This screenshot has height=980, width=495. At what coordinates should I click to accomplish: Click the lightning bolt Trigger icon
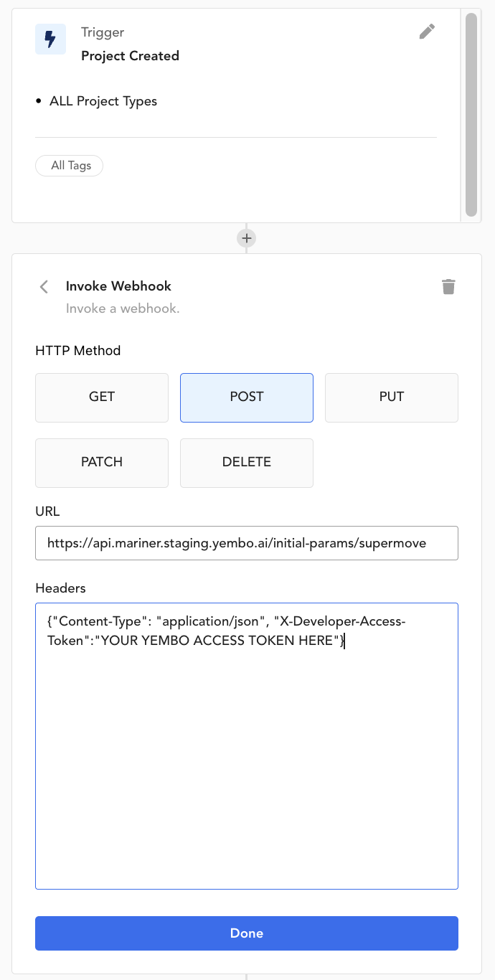pos(50,39)
